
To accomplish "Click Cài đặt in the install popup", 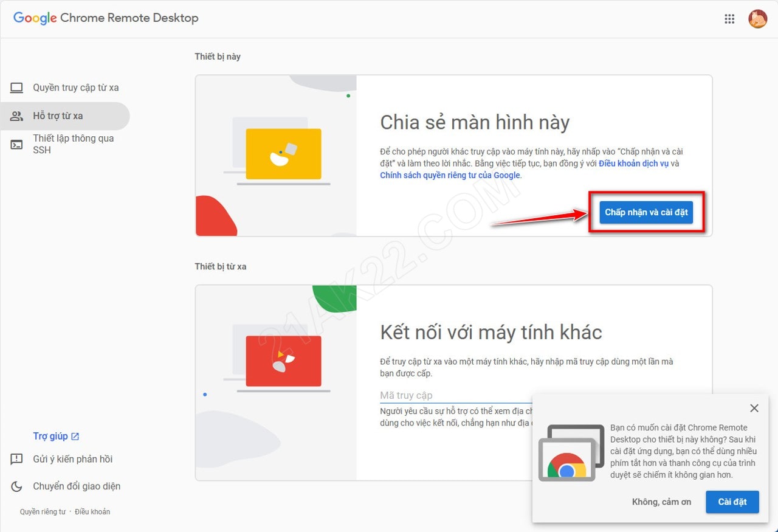I will pos(732,502).
